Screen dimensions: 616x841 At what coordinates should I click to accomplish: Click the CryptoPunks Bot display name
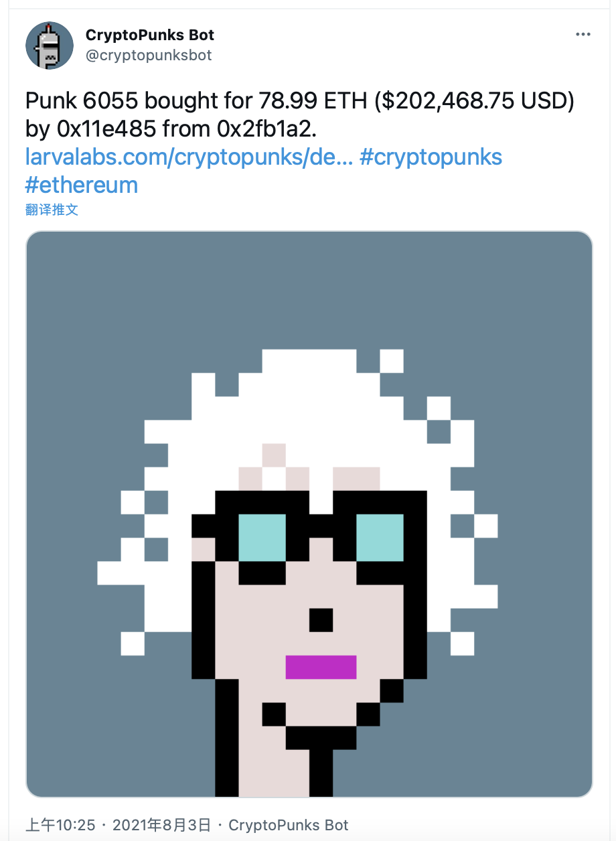[x=150, y=35]
